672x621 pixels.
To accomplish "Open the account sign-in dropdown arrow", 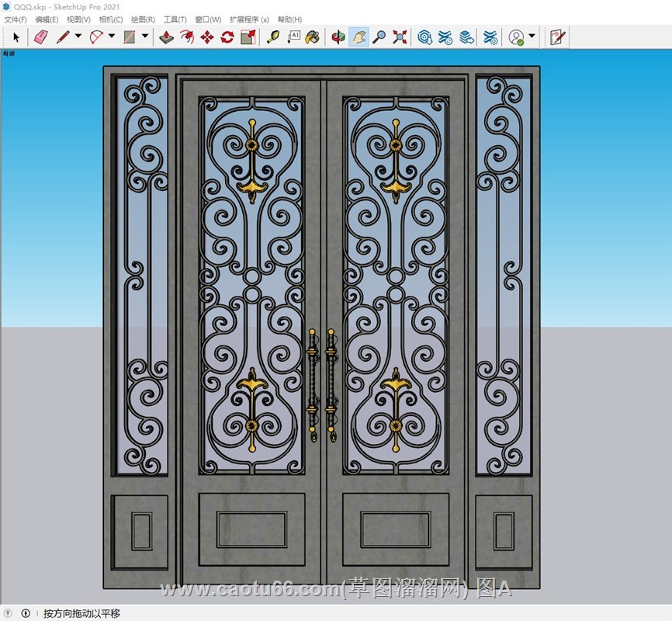I will coord(532,36).
